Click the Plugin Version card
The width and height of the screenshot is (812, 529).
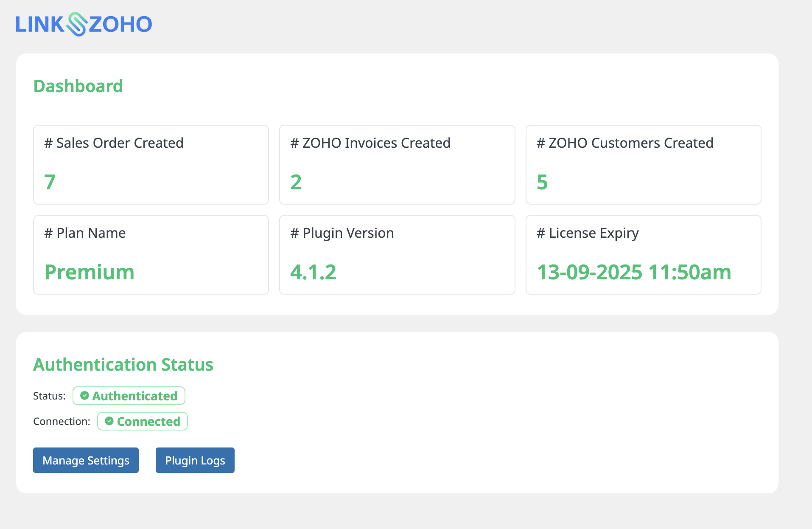tap(397, 254)
